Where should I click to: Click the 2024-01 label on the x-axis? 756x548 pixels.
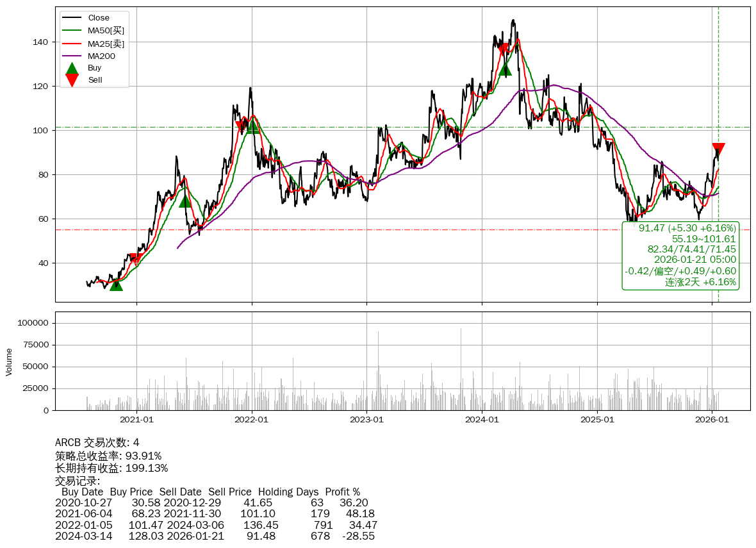(482, 420)
